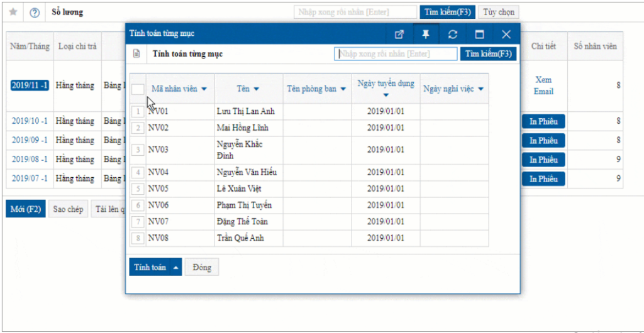Click the Mới (F2) button

point(26,209)
